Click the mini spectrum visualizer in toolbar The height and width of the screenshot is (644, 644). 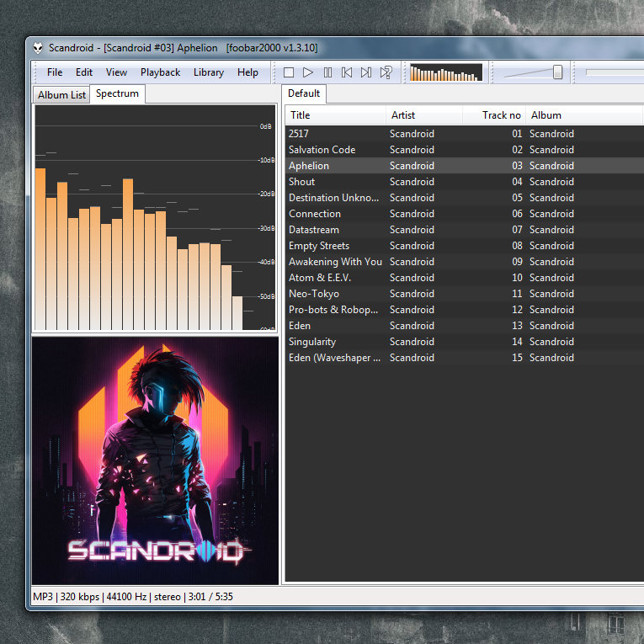[445, 72]
